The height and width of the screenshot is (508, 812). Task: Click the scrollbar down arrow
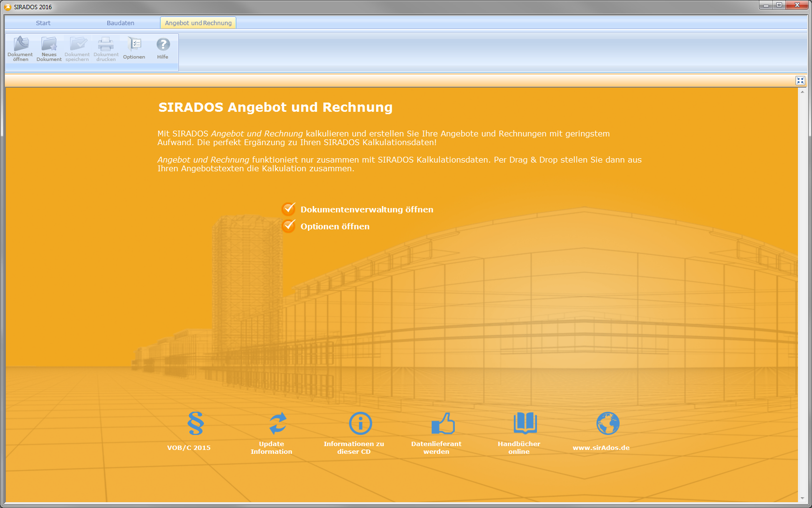pos(802,498)
